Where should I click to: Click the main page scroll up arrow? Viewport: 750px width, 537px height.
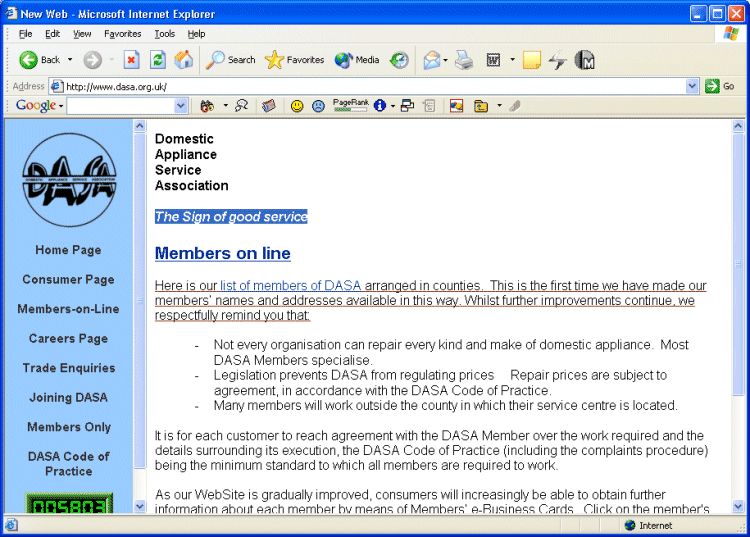coord(738,126)
